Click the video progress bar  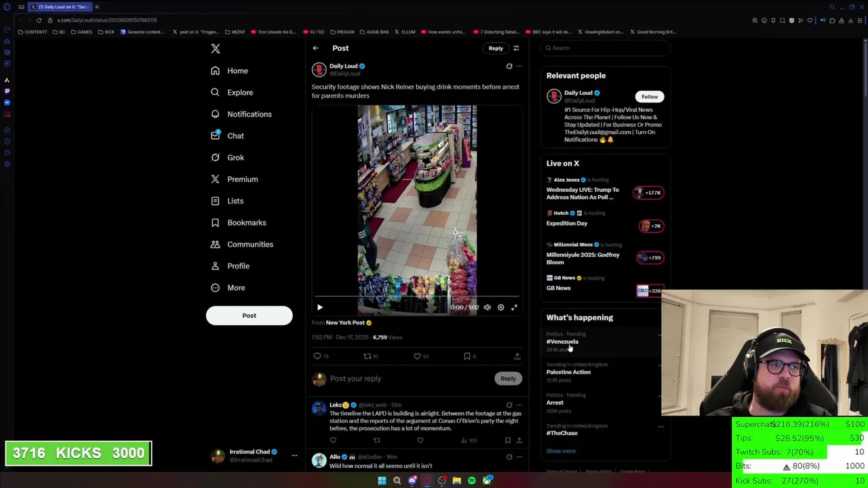(x=417, y=297)
